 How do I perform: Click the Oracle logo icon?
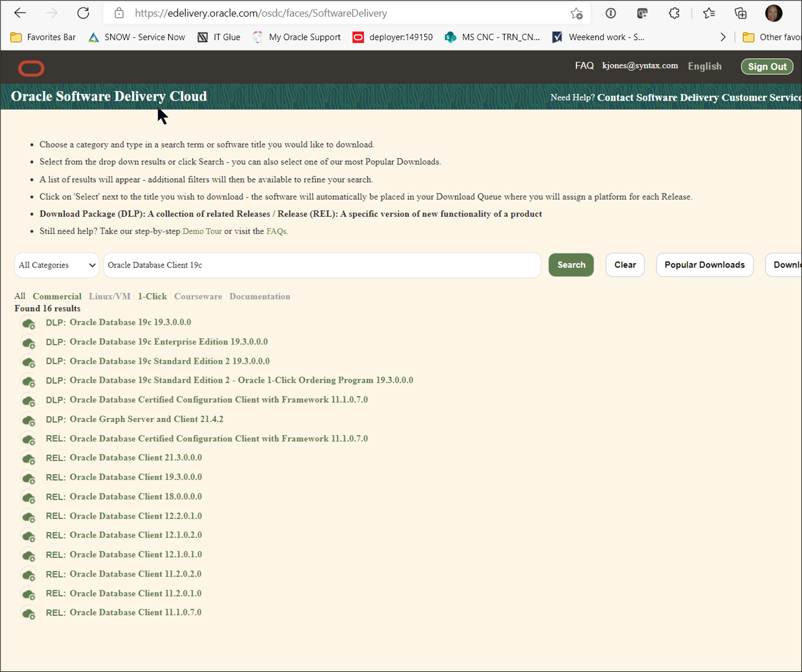coord(31,68)
